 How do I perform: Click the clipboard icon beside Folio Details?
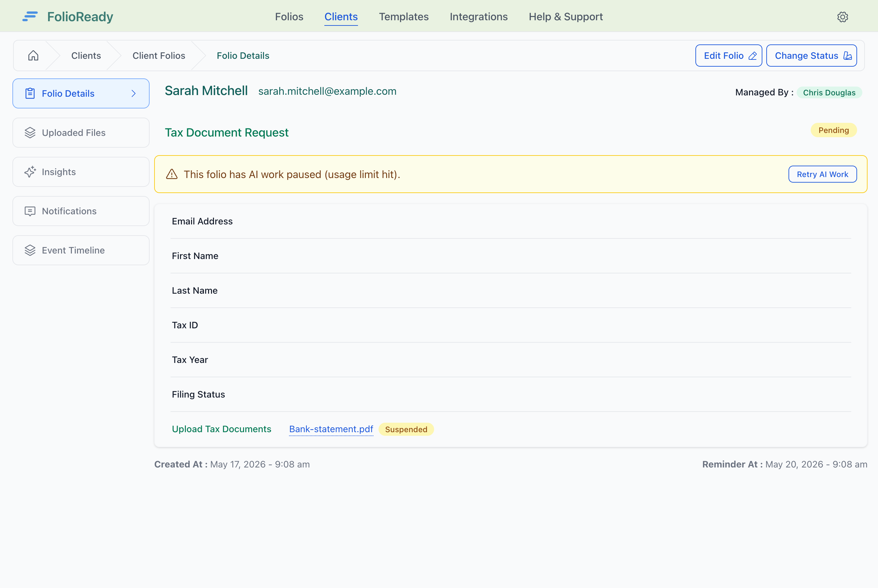click(x=30, y=93)
